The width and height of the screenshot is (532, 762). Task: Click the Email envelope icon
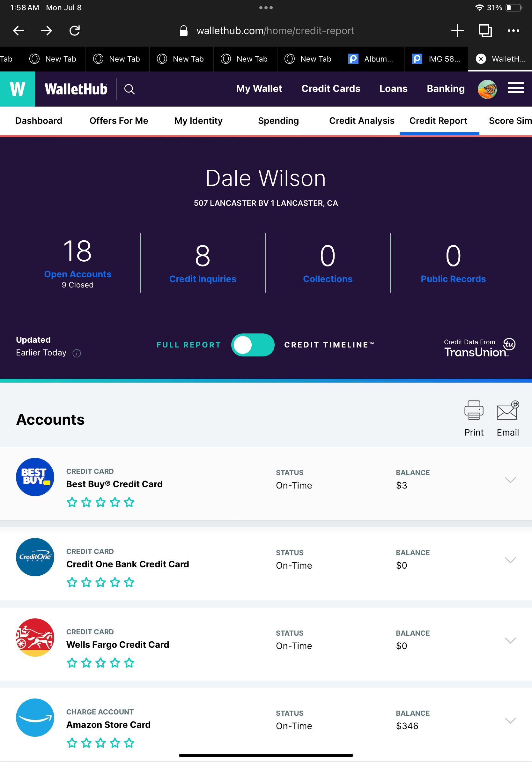tap(507, 410)
